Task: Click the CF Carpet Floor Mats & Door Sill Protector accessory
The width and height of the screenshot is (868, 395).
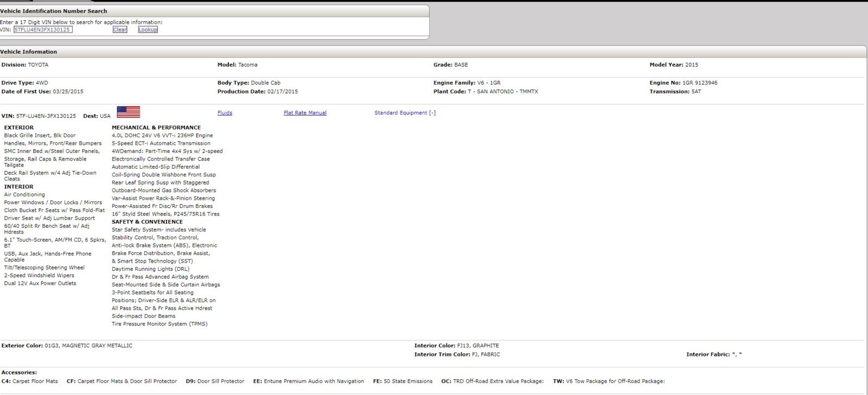Action: (122, 381)
